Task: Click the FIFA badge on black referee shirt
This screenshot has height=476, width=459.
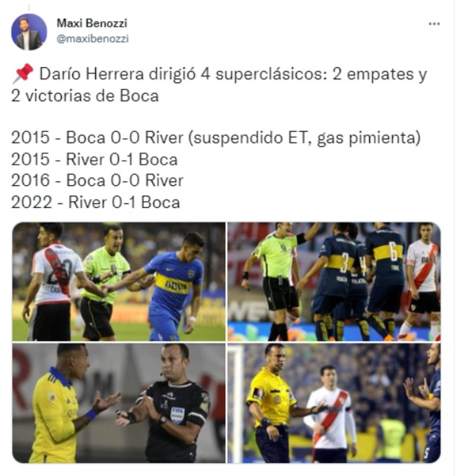Action: (x=177, y=415)
